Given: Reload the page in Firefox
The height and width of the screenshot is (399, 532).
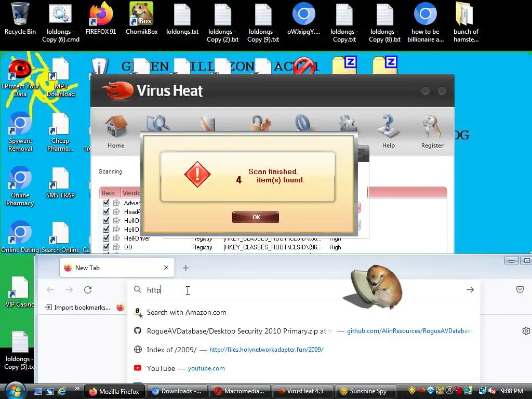Looking at the screenshot, I should [x=88, y=290].
